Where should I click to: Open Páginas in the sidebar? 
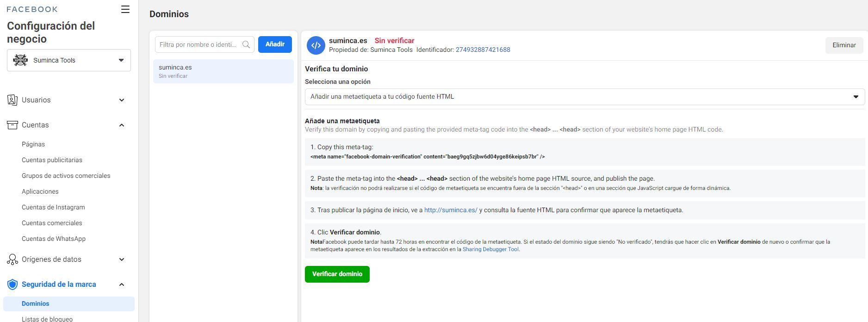33,144
